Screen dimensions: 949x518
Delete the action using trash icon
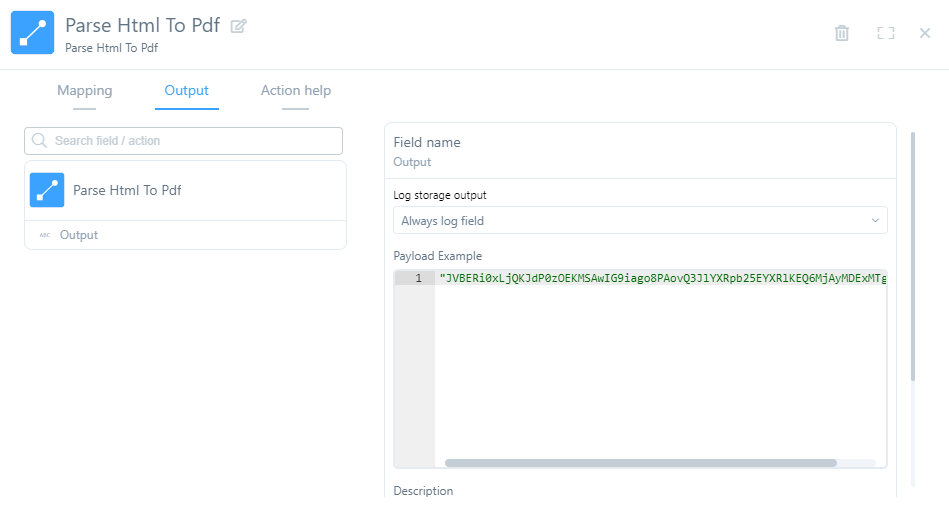coord(842,33)
